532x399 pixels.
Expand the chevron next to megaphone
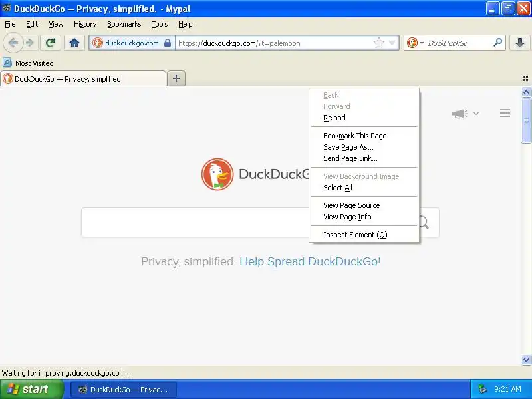pyautogui.click(x=476, y=113)
